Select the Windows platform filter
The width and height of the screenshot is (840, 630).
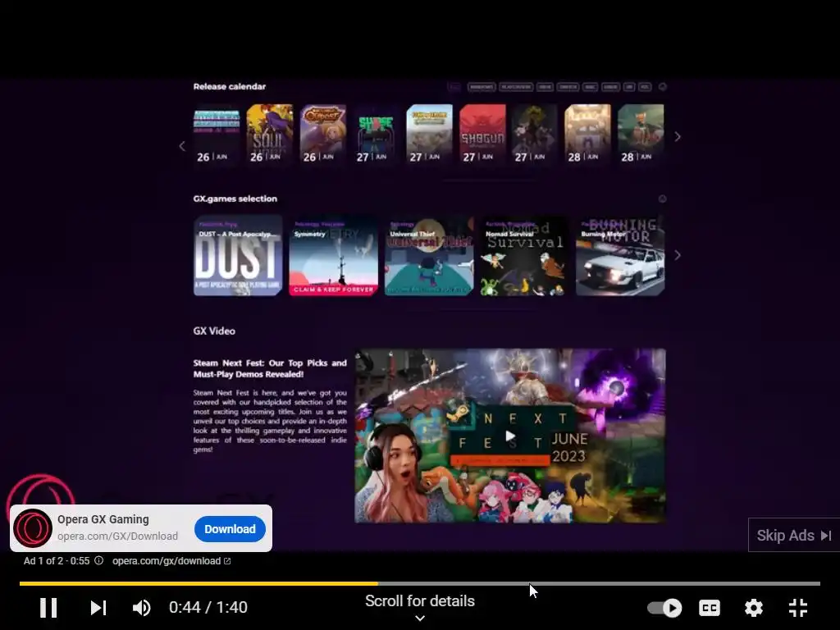click(481, 87)
